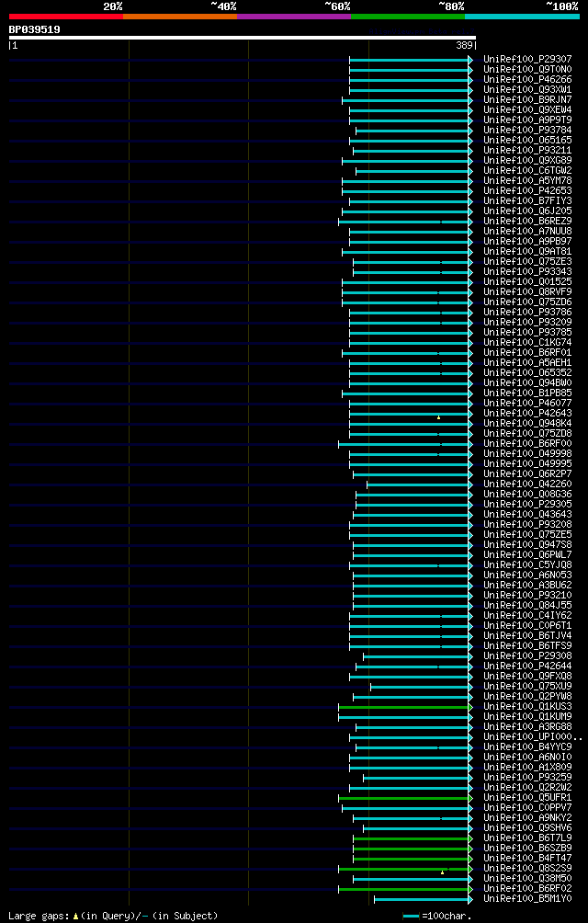Select label UniRef100_P93343
The width and height of the screenshot is (588, 923).
click(x=527, y=272)
